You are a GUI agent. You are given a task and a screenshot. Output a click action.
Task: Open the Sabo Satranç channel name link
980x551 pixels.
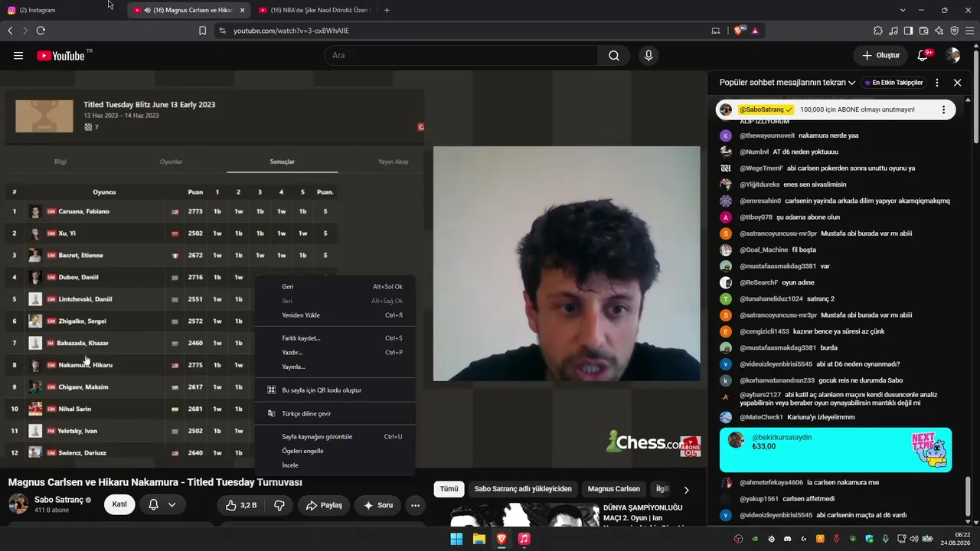click(x=58, y=500)
